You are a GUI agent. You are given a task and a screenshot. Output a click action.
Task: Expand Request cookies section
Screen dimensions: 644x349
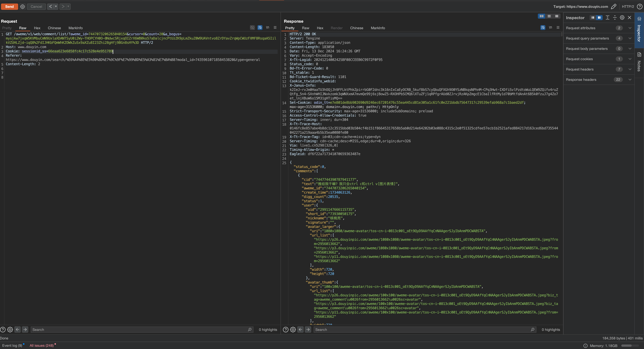click(x=599, y=59)
